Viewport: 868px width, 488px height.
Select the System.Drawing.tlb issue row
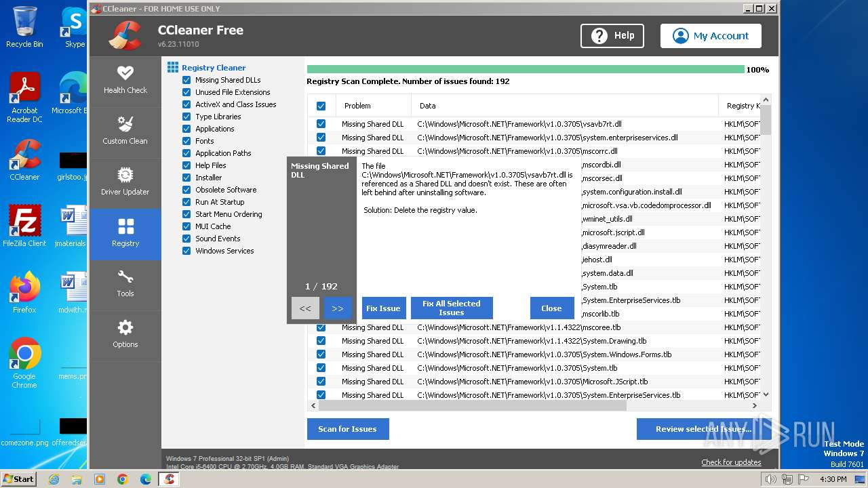pyautogui.click(x=534, y=341)
